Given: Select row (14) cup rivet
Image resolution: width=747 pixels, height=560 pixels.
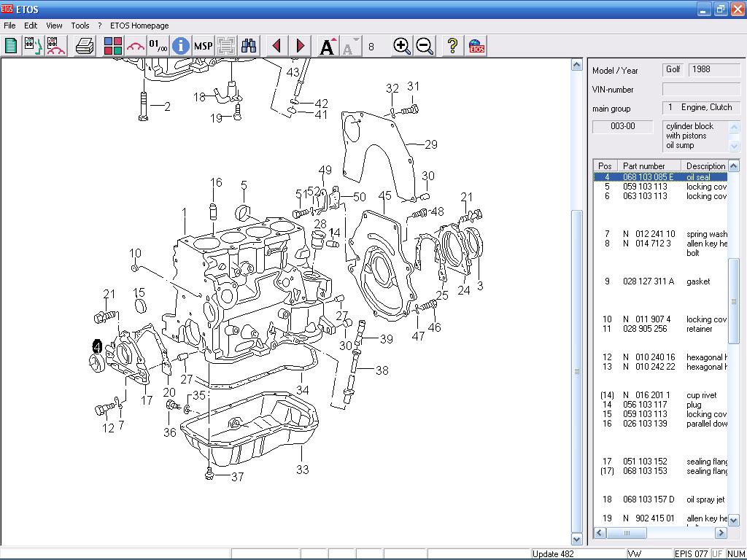Looking at the screenshot, I should click(660, 394).
